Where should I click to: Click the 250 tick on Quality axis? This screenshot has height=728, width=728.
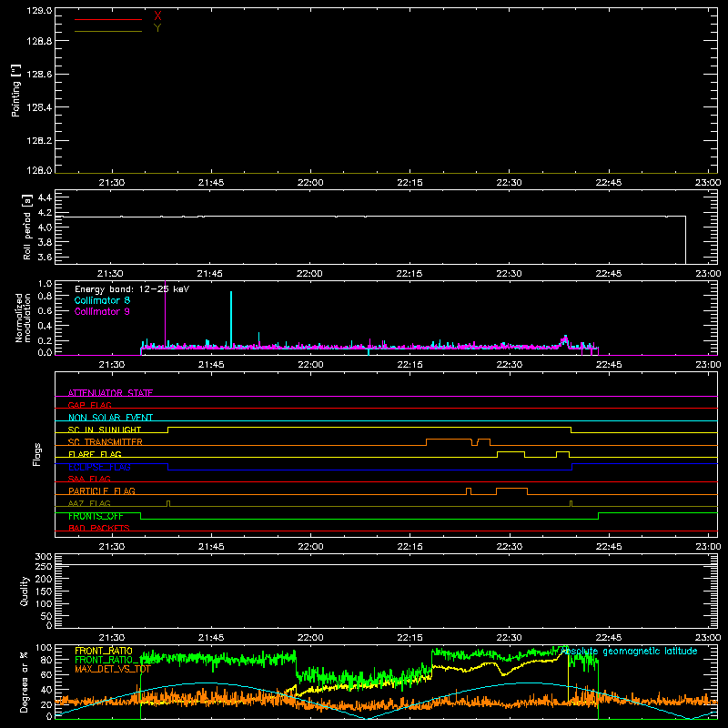click(x=44, y=566)
